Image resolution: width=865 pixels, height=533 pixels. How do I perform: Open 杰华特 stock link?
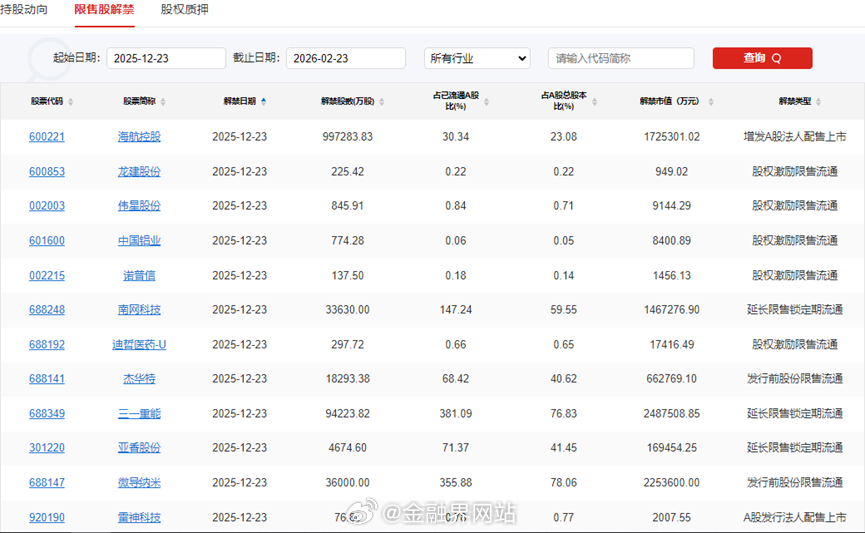pyautogui.click(x=139, y=379)
